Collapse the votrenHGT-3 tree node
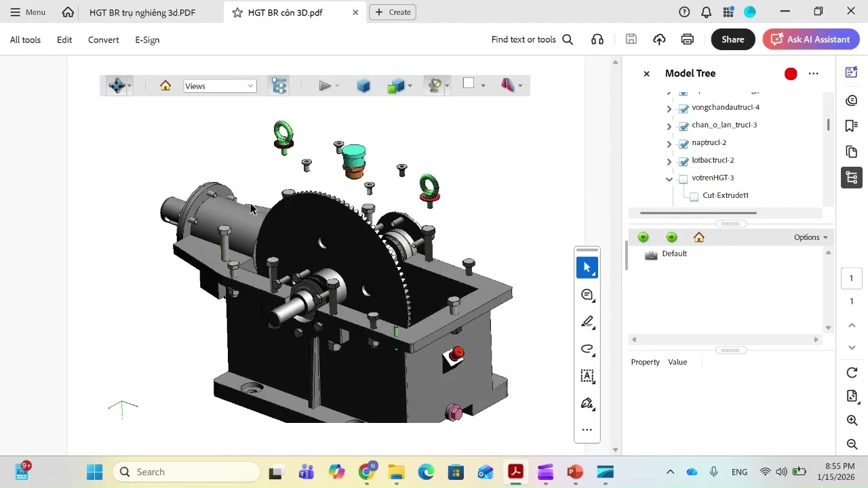 (x=669, y=179)
